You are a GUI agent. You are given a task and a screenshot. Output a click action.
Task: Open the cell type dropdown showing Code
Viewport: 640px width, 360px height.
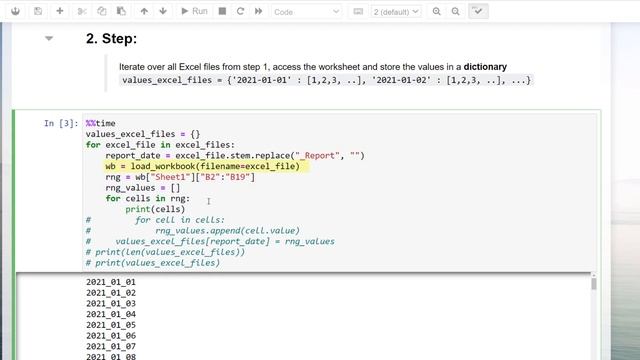coord(307,12)
